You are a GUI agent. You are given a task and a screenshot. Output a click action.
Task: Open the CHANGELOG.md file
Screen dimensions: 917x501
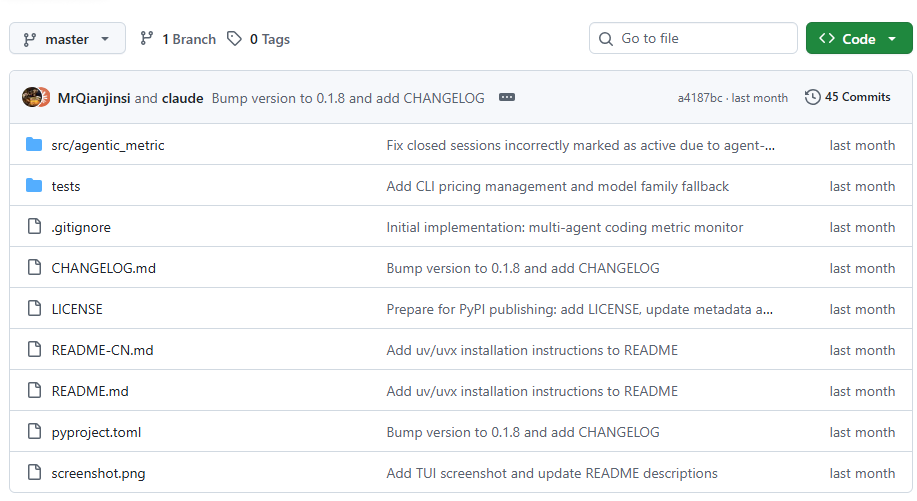pos(104,268)
